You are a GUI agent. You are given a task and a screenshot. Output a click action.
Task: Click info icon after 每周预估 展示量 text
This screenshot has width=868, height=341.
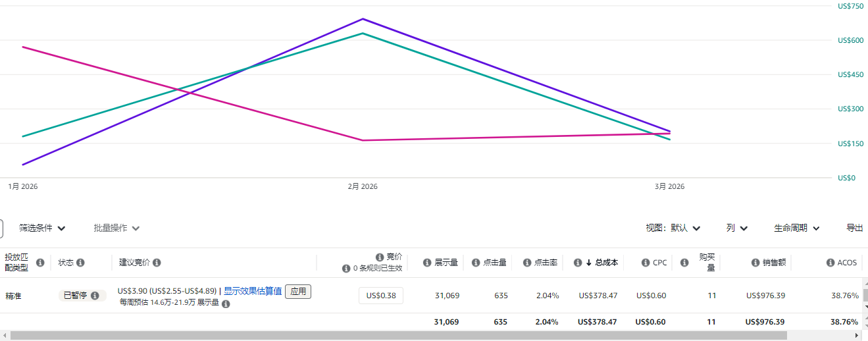(226, 304)
